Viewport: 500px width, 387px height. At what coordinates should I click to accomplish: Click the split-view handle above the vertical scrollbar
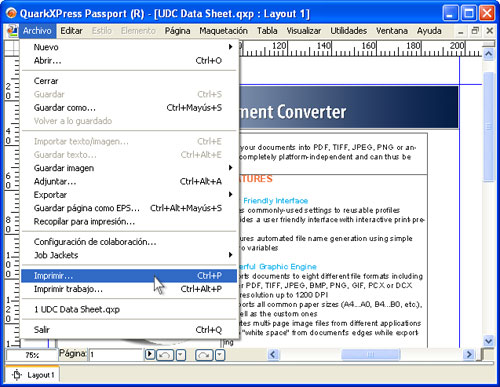tap(489, 44)
